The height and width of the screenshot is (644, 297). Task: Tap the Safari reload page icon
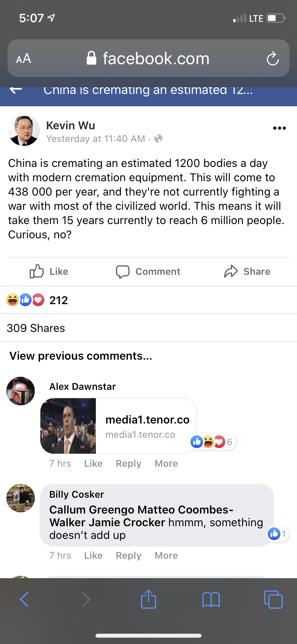pyautogui.click(x=272, y=59)
